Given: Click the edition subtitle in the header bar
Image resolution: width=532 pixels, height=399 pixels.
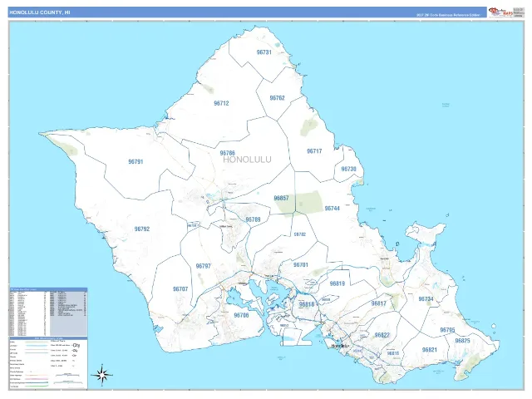Looking at the screenshot, I should 448,15.
